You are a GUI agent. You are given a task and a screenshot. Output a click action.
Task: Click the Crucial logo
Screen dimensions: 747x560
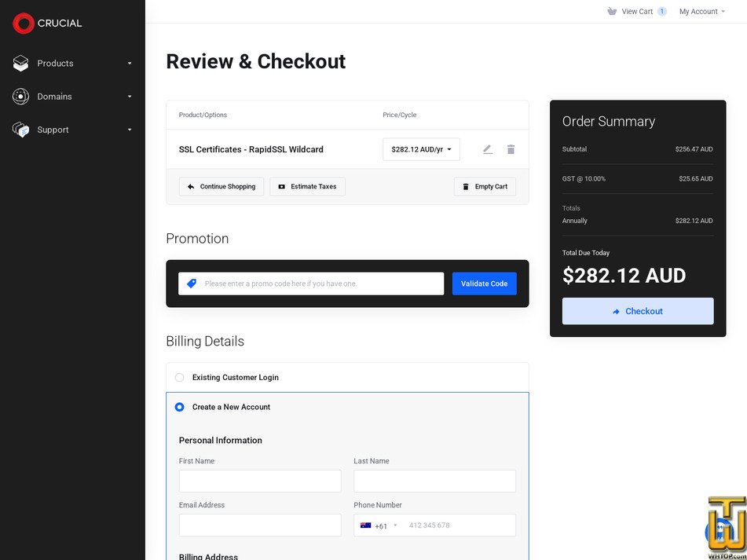click(47, 23)
